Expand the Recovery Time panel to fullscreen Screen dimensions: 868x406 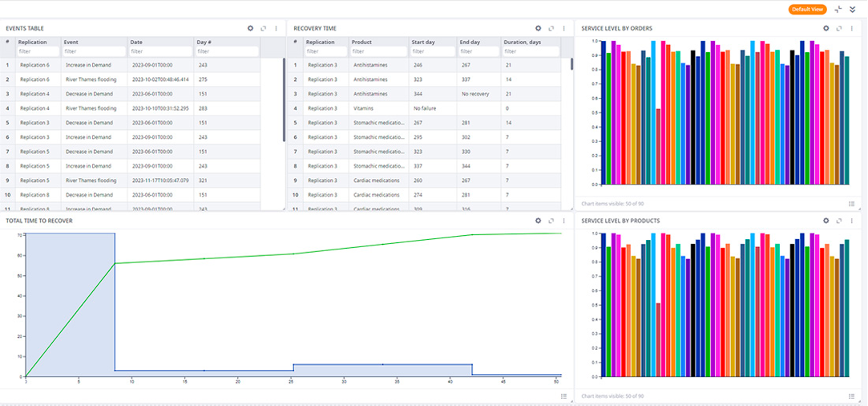[551, 28]
